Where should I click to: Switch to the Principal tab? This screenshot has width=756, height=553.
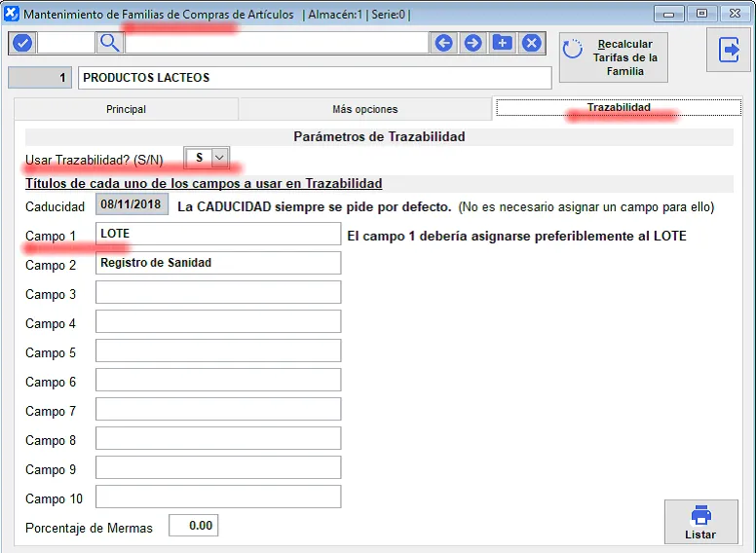(126, 109)
